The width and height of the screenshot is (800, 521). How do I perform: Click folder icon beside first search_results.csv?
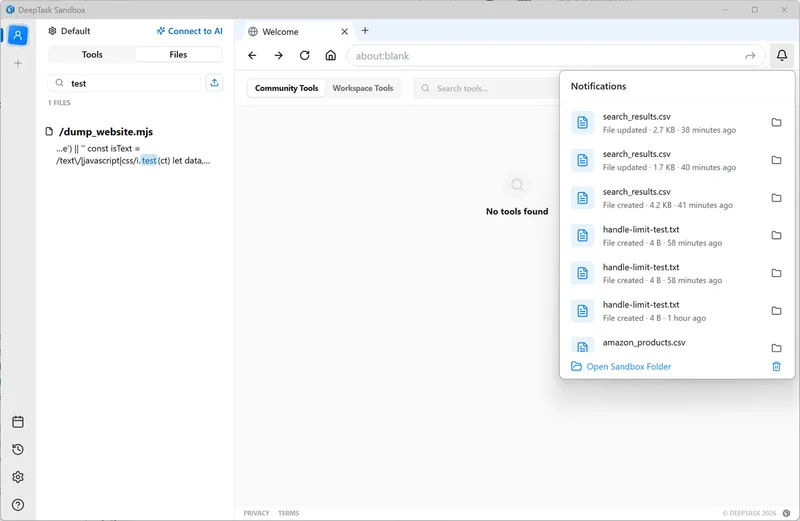[x=776, y=123]
